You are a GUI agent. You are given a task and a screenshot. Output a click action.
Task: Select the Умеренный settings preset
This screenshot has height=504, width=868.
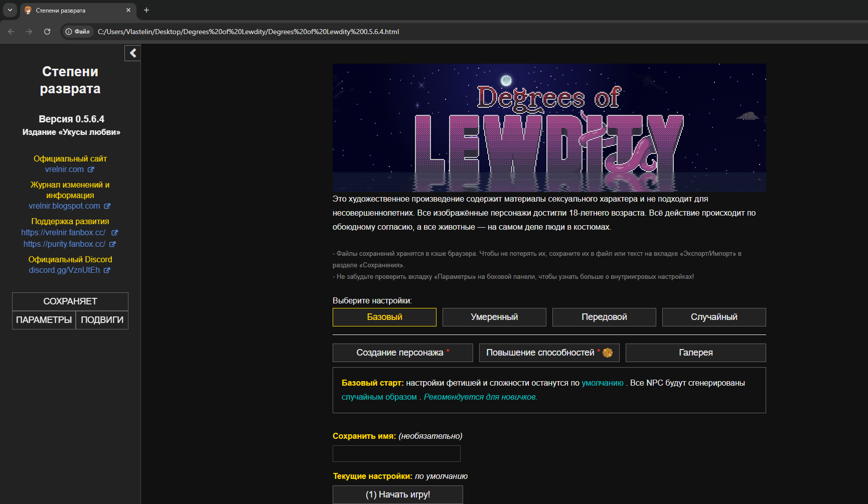click(x=494, y=317)
